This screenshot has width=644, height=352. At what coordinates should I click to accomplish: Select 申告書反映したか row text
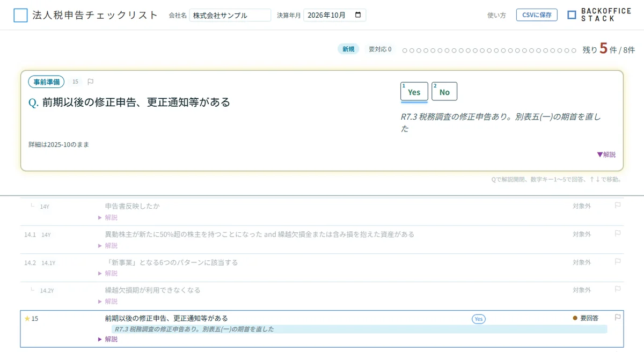pyautogui.click(x=133, y=206)
